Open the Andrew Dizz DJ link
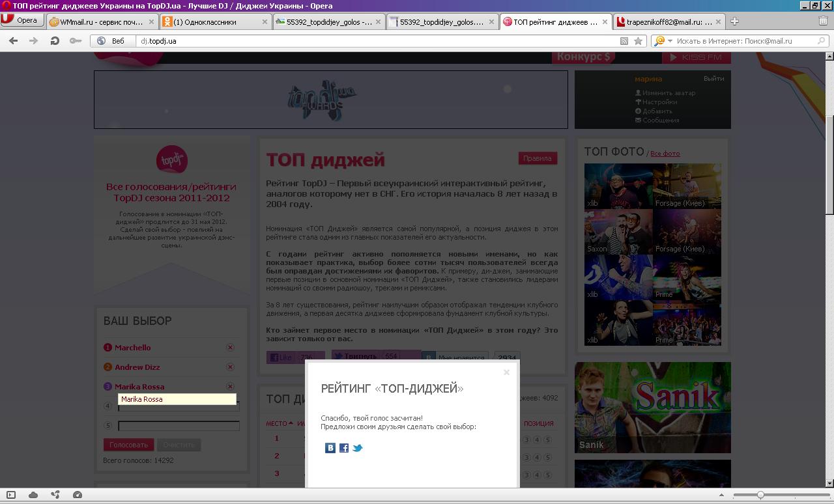Image resolution: width=834 pixels, height=504 pixels. [x=137, y=367]
